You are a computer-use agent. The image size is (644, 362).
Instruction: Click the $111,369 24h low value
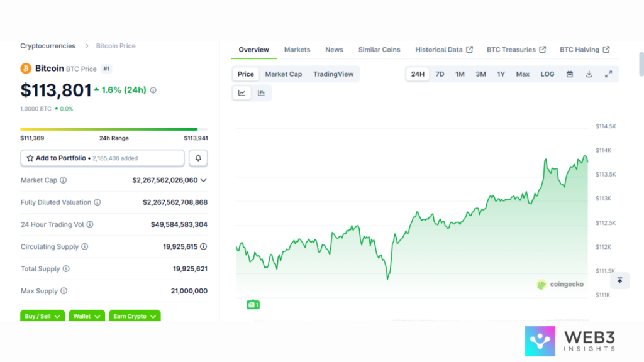[32, 138]
